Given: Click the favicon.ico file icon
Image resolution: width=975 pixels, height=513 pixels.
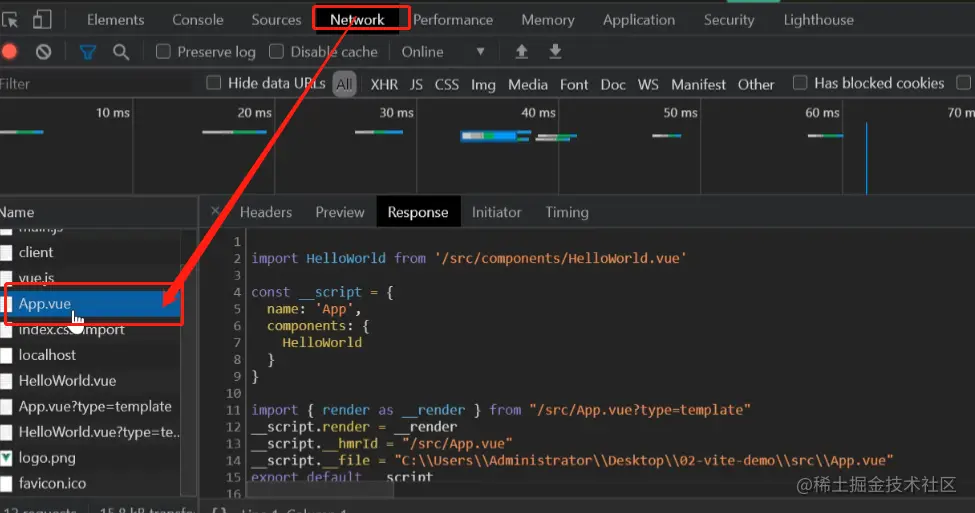Looking at the screenshot, I should pyautogui.click(x=6, y=483).
